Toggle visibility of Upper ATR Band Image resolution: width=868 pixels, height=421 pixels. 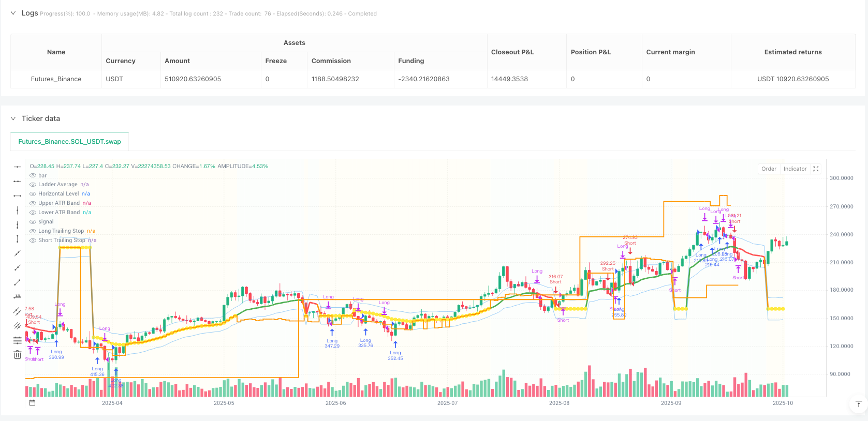pos(33,203)
